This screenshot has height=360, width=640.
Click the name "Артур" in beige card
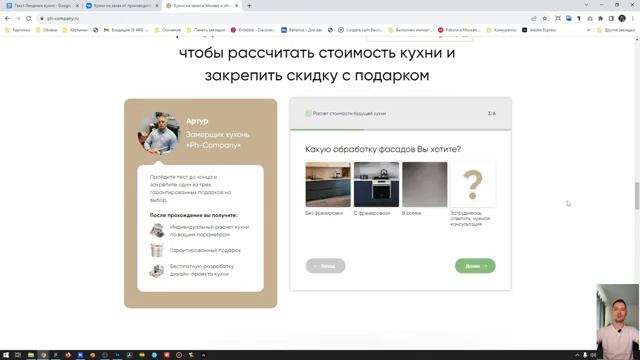click(x=197, y=121)
